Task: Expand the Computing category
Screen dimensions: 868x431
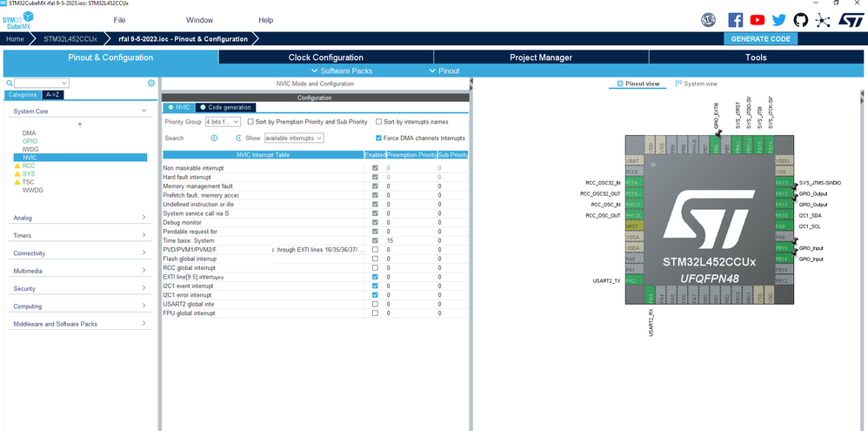Action: pos(144,306)
